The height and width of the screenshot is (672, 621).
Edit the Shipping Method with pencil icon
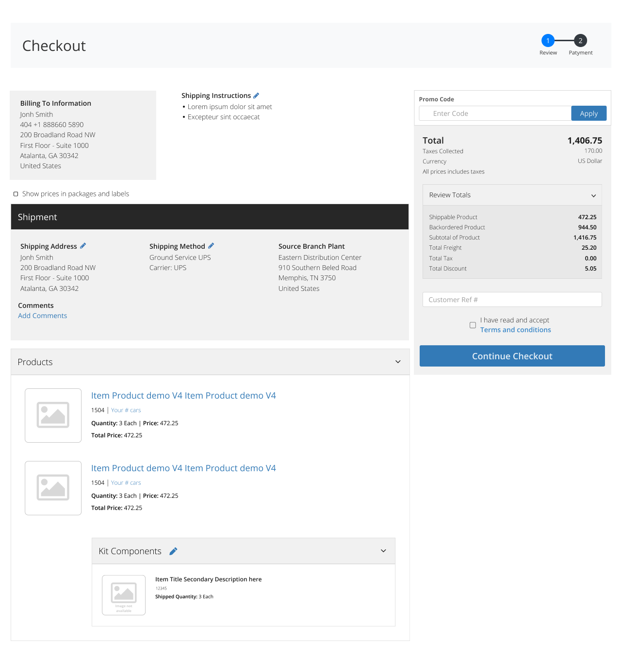pyautogui.click(x=211, y=246)
